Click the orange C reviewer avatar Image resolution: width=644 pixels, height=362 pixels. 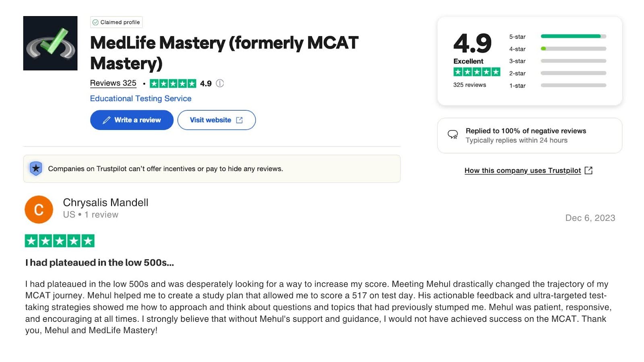click(39, 210)
